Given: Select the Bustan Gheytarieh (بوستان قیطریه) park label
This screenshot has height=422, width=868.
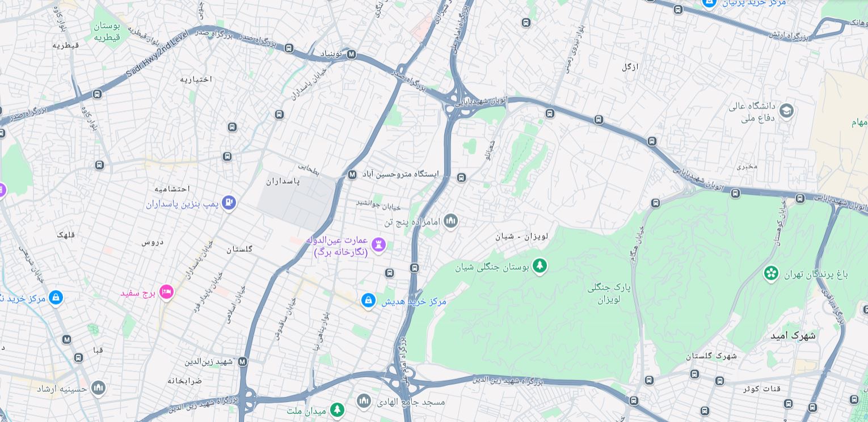Looking at the screenshot, I should (x=107, y=32).
